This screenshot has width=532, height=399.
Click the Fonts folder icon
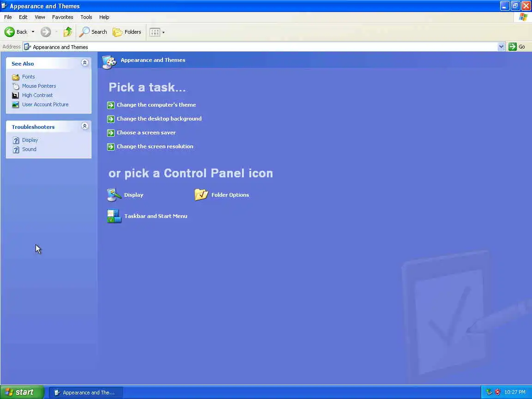tap(16, 77)
